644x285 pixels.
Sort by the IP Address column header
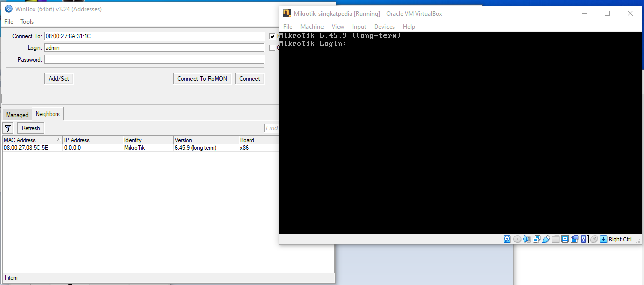coord(93,140)
